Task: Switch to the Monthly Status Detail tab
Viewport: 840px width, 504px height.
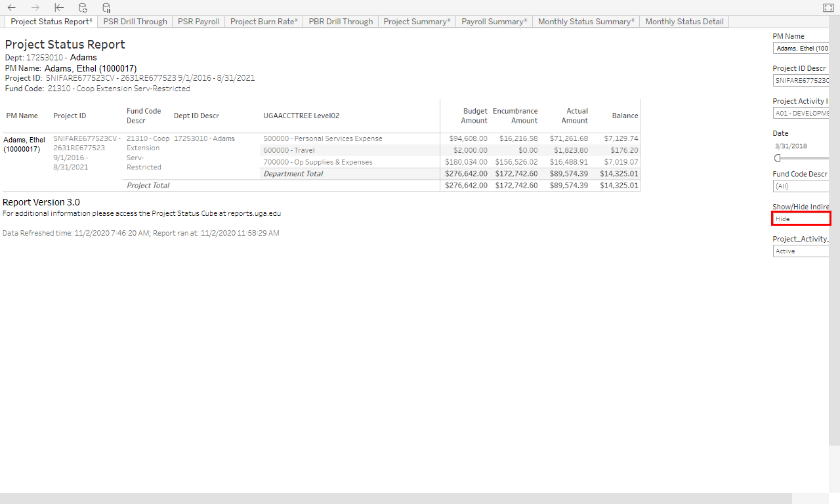Action: (x=684, y=22)
